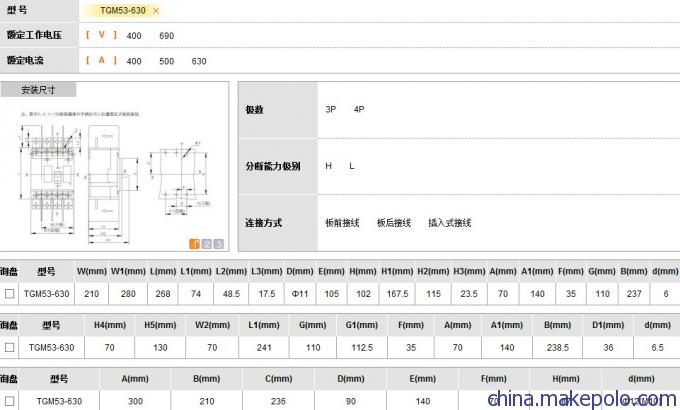
Task: Choose 插入式接线 connection method
Action: pos(450,223)
